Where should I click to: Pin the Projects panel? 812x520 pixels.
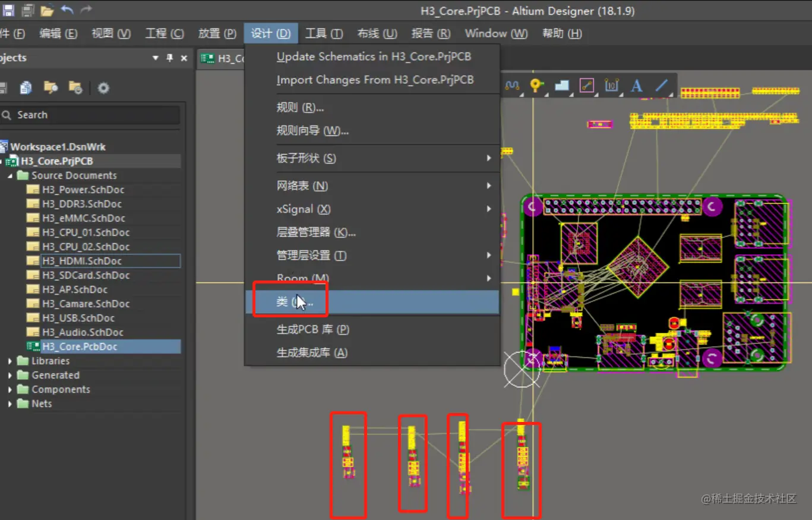pyautogui.click(x=170, y=58)
